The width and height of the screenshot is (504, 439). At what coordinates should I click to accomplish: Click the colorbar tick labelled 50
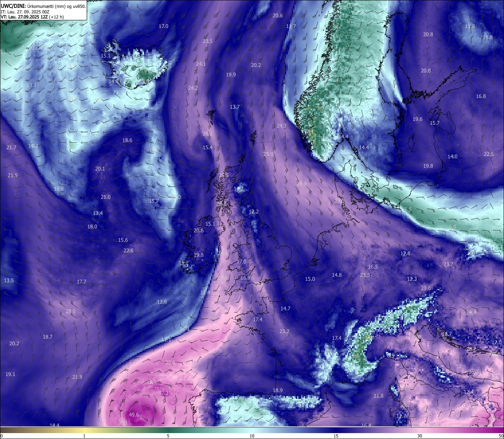500,435
